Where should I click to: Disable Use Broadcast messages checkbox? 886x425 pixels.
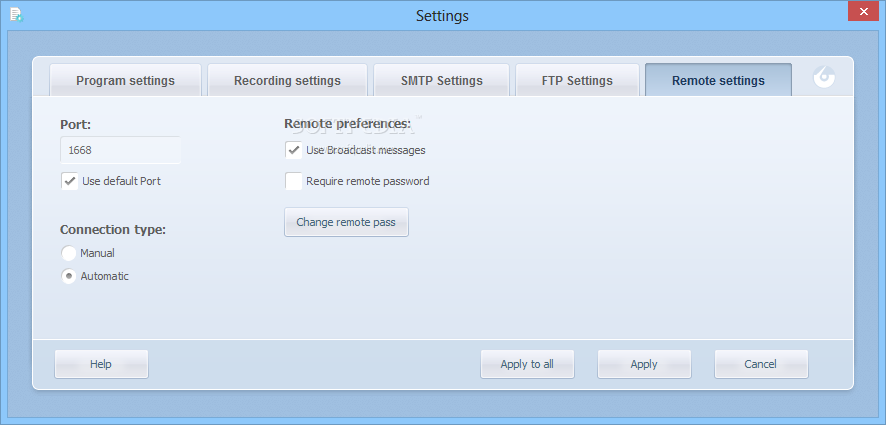pos(293,150)
